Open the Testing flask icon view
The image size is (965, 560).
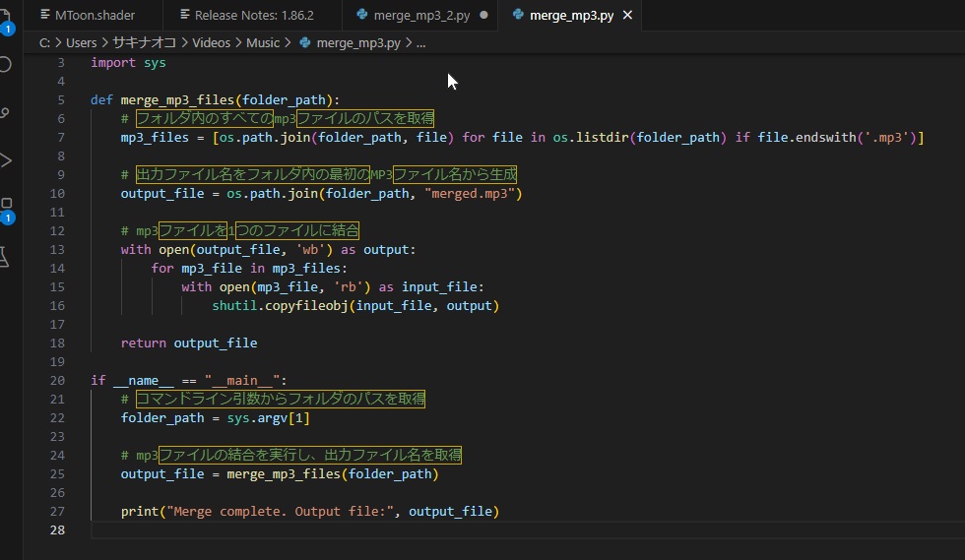click(5, 256)
